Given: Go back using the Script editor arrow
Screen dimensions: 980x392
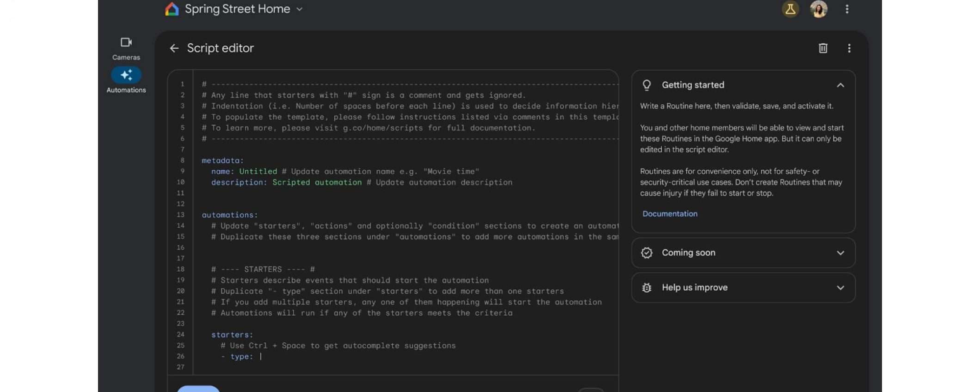Looking at the screenshot, I should click(x=174, y=48).
